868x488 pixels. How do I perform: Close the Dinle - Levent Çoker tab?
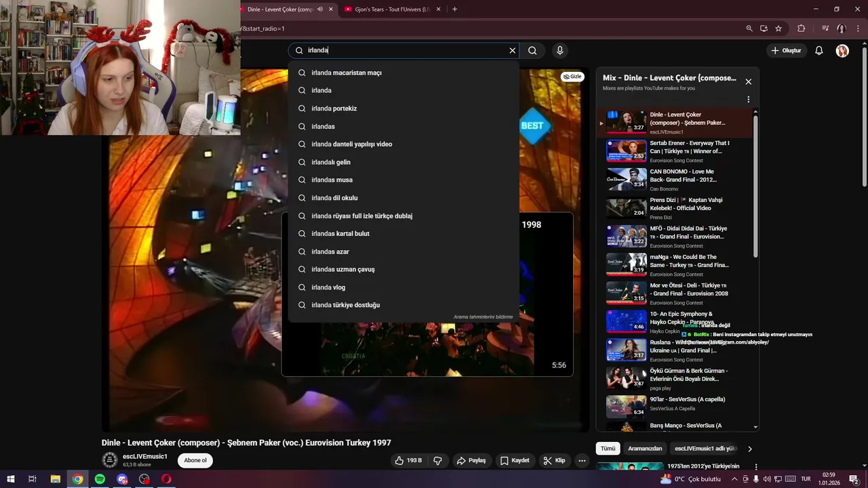331,9
